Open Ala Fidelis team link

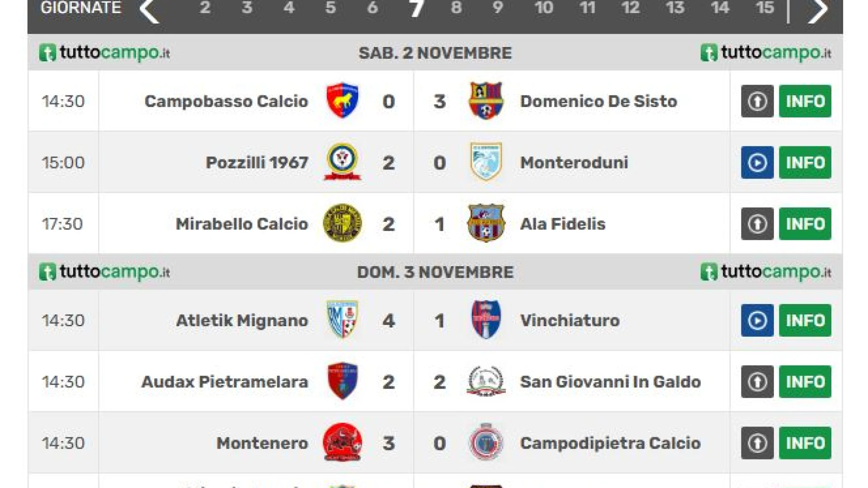coord(563,224)
